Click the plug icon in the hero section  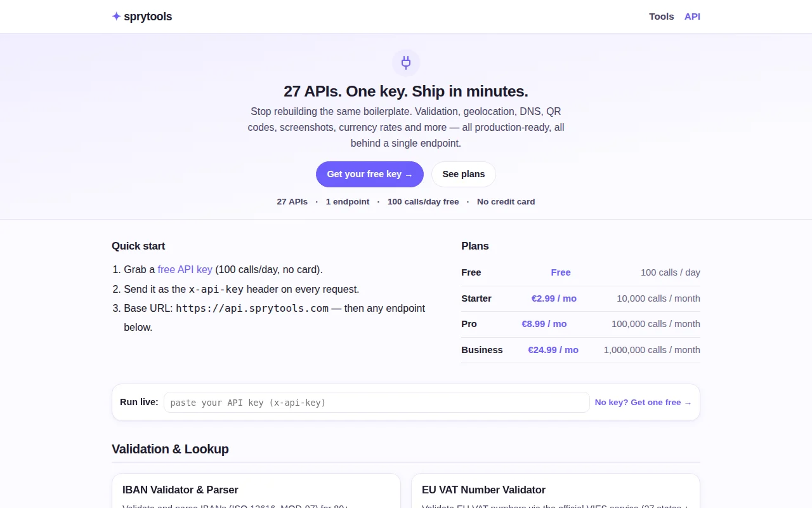(406, 63)
